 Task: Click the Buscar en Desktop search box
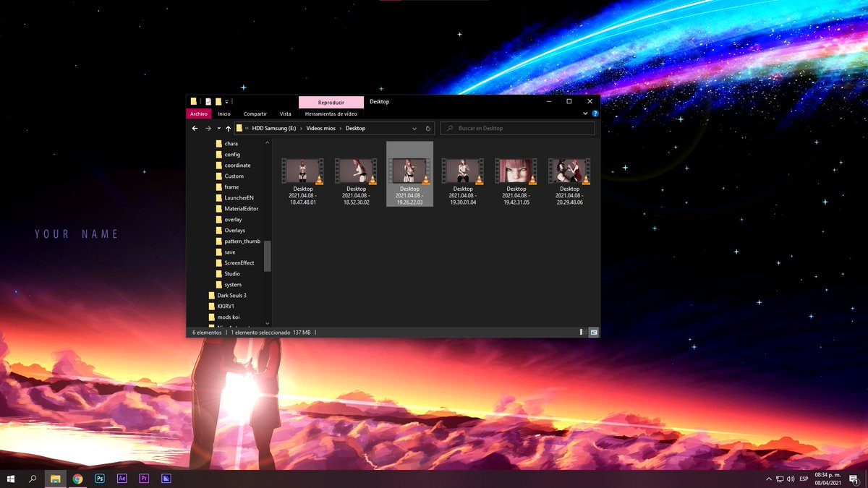coord(518,128)
